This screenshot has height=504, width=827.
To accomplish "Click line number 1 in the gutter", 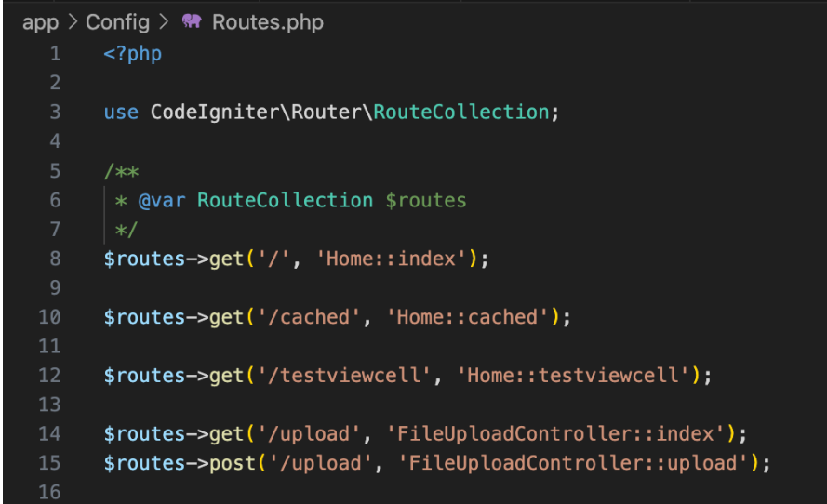I will (55, 54).
